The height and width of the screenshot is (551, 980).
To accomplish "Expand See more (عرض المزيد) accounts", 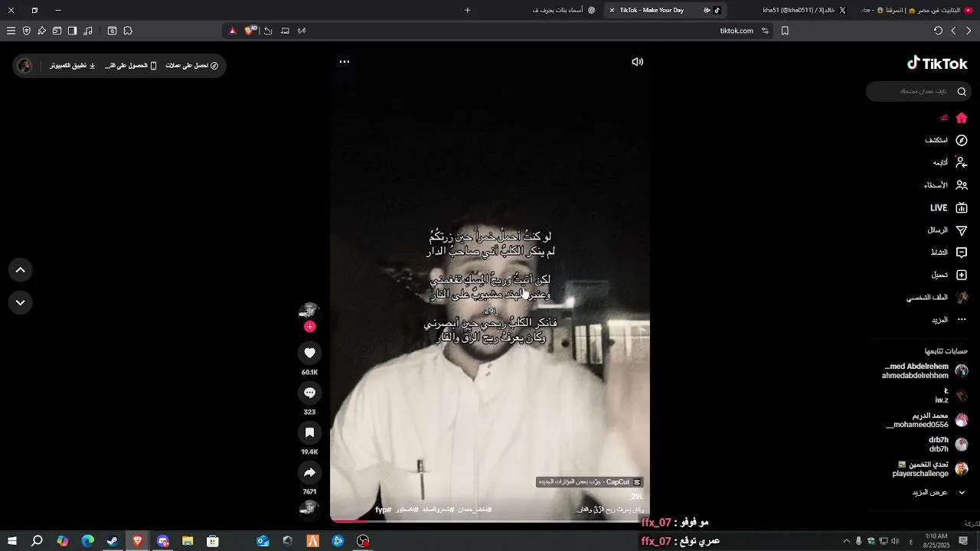I will point(938,493).
